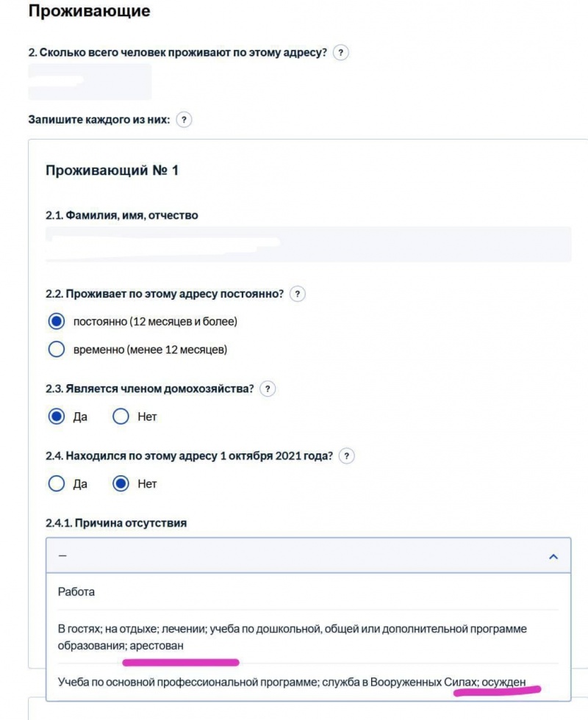Select 'В гостях; на отдыхе; лечении' absence option
The width and height of the screenshot is (588, 720).
click(308, 637)
